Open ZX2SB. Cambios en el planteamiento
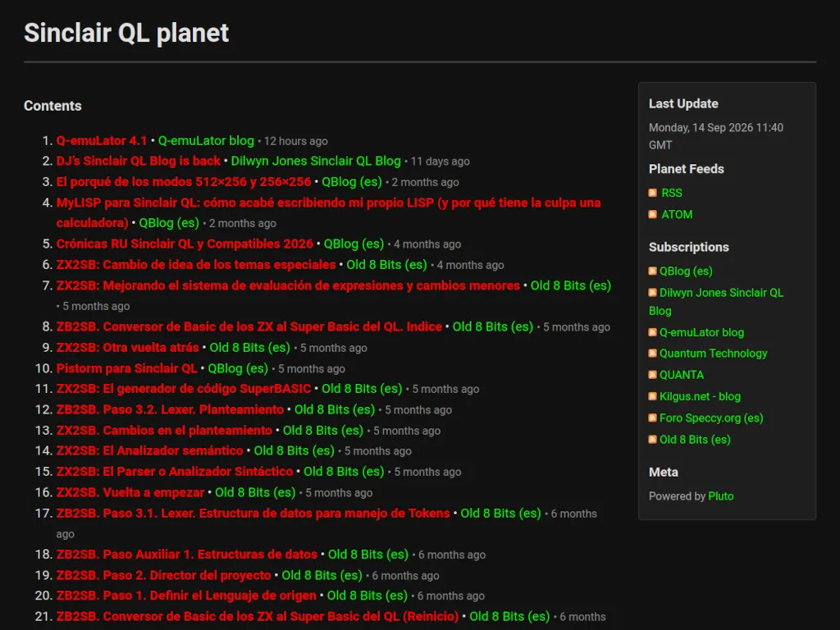840x630 pixels. point(164,431)
